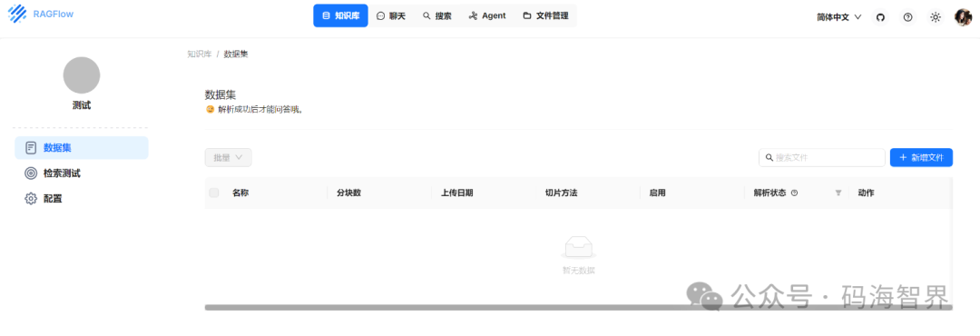Switch to the Agent tab
This screenshot has width=980, height=336.
pos(487,15)
